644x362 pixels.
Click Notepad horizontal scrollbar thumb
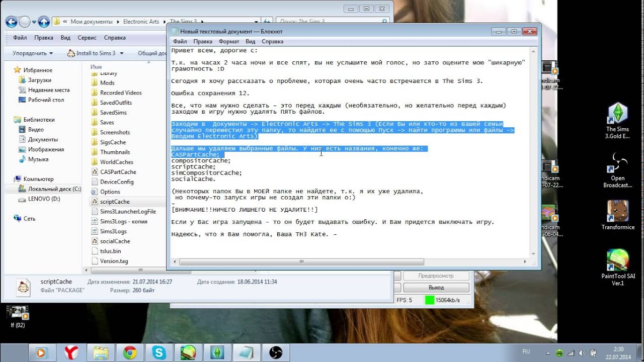pos(301,261)
